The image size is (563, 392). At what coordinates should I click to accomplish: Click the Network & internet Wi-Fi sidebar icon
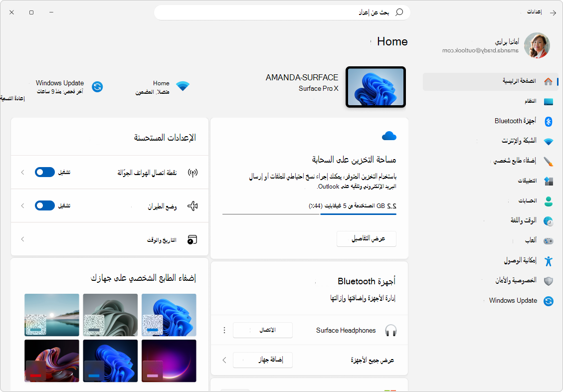tap(548, 142)
